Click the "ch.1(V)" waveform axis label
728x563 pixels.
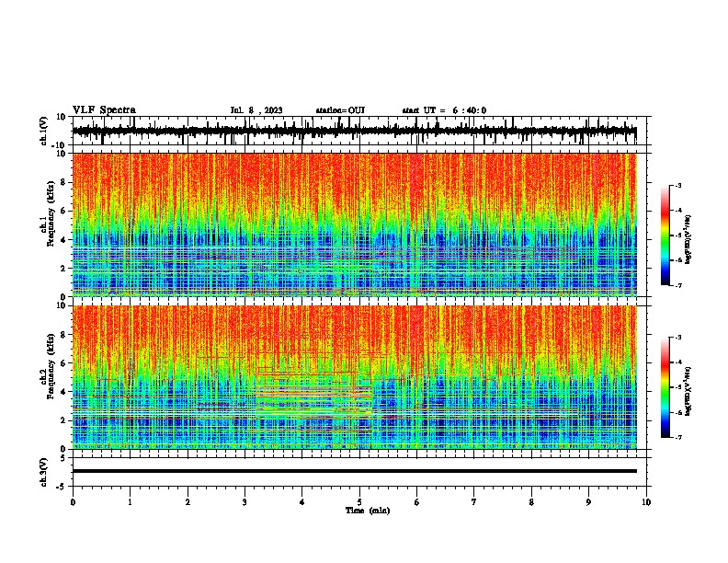click(44, 131)
